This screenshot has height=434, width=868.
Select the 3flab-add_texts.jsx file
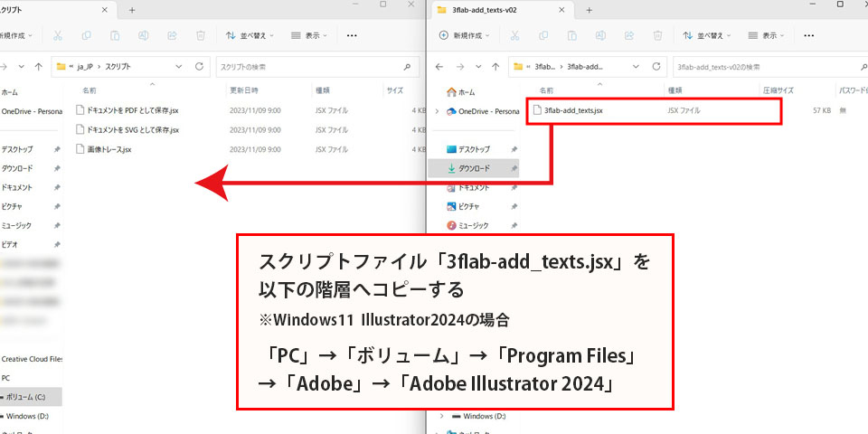click(x=573, y=110)
